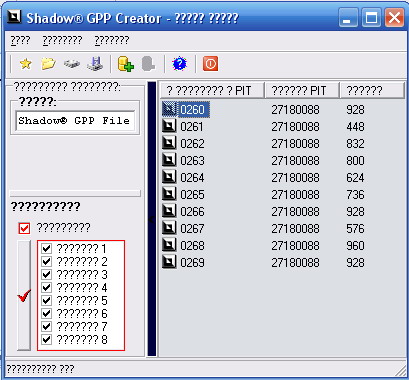Click the add database icon with green plus
Image resolution: width=409 pixels, height=380 pixels.
[x=126, y=63]
